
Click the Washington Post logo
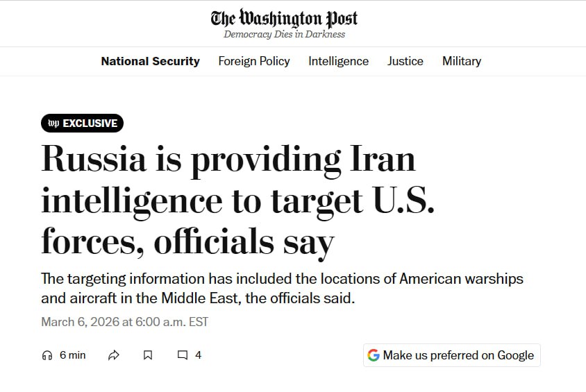point(285,17)
